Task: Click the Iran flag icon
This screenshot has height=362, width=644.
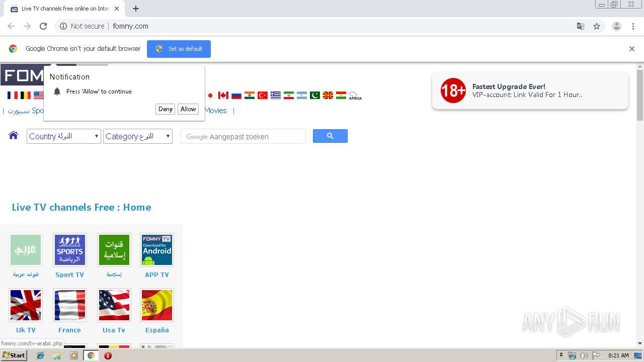Action: (289, 95)
